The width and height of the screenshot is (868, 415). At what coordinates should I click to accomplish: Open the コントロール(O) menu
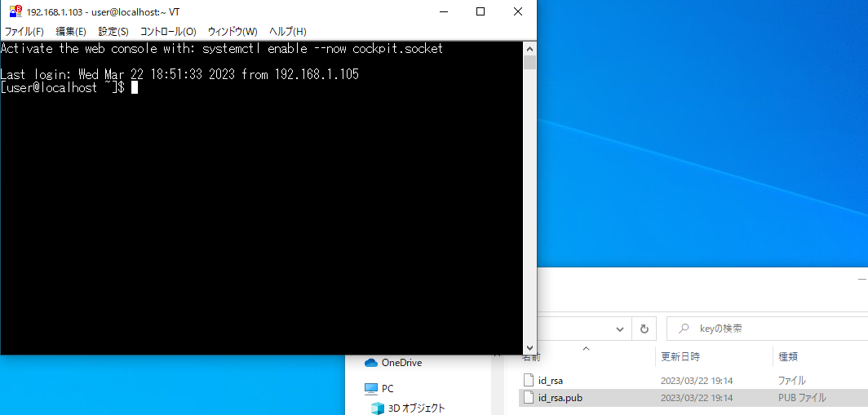tap(168, 31)
